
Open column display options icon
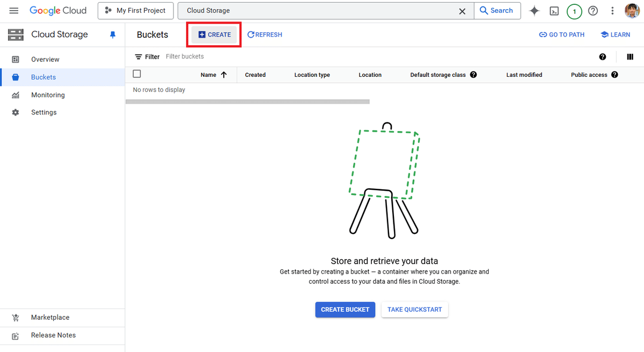630,57
